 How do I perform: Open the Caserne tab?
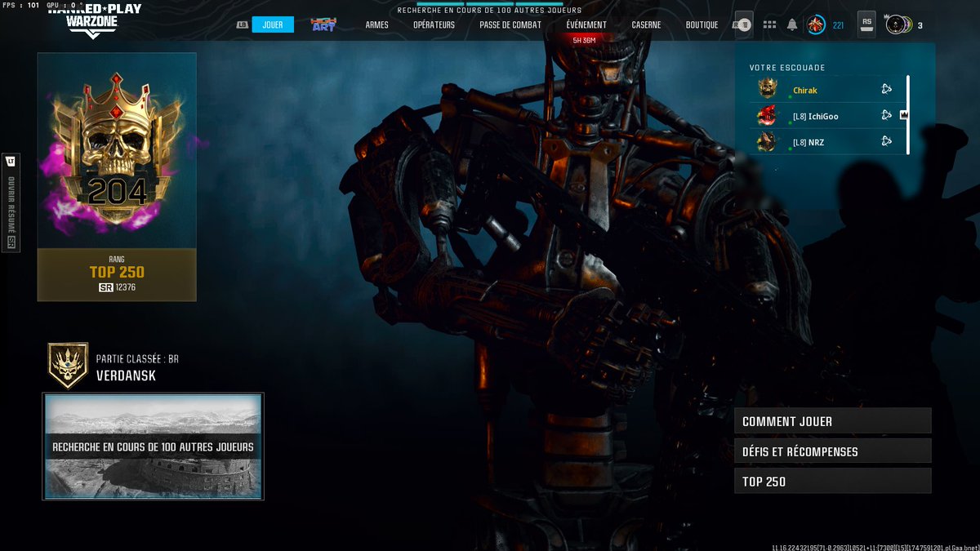tap(646, 25)
